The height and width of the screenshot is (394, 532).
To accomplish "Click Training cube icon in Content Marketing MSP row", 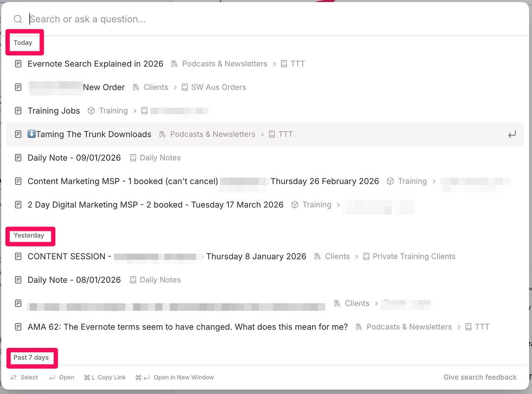I will click(390, 181).
